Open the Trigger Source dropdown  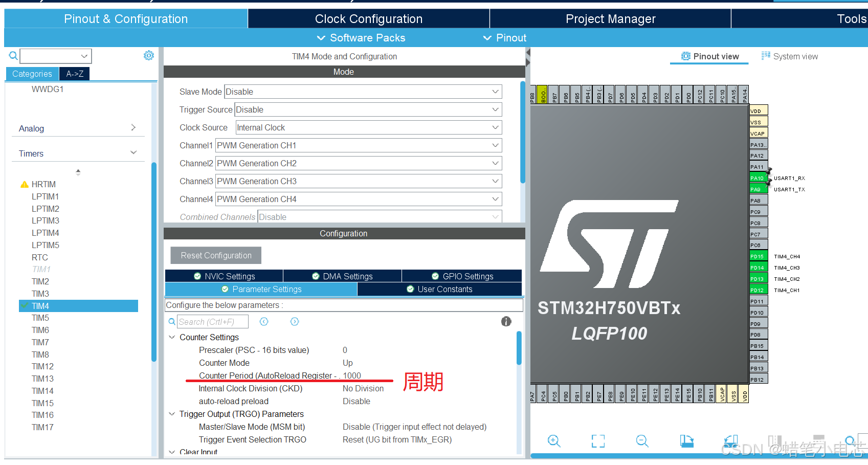click(368, 109)
